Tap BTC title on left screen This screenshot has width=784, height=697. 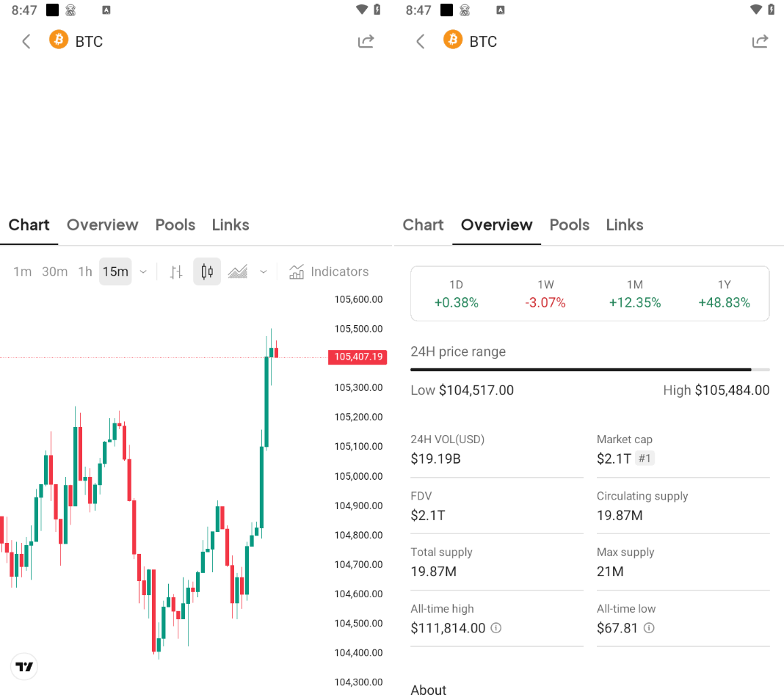click(x=89, y=42)
